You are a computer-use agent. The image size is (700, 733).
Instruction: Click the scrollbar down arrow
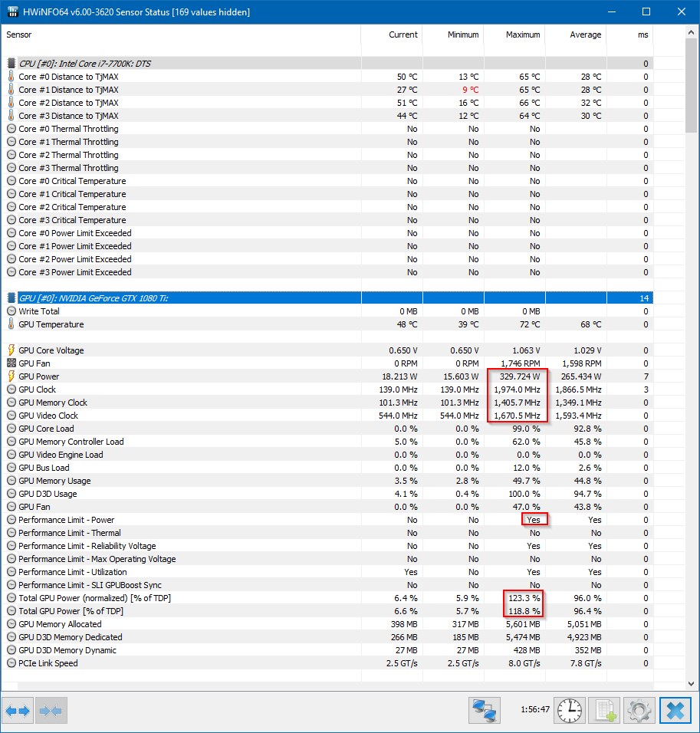691,683
